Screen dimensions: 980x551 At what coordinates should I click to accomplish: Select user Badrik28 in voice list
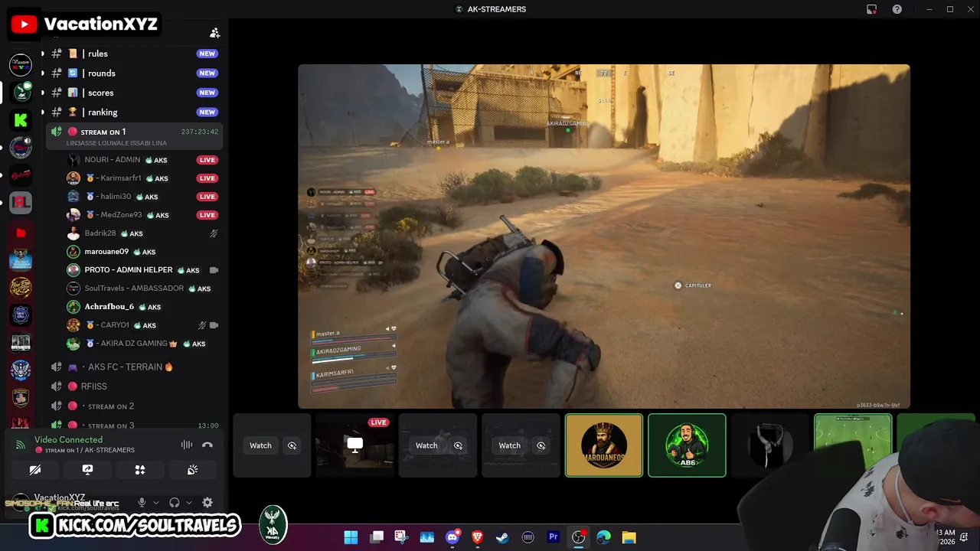(143, 233)
